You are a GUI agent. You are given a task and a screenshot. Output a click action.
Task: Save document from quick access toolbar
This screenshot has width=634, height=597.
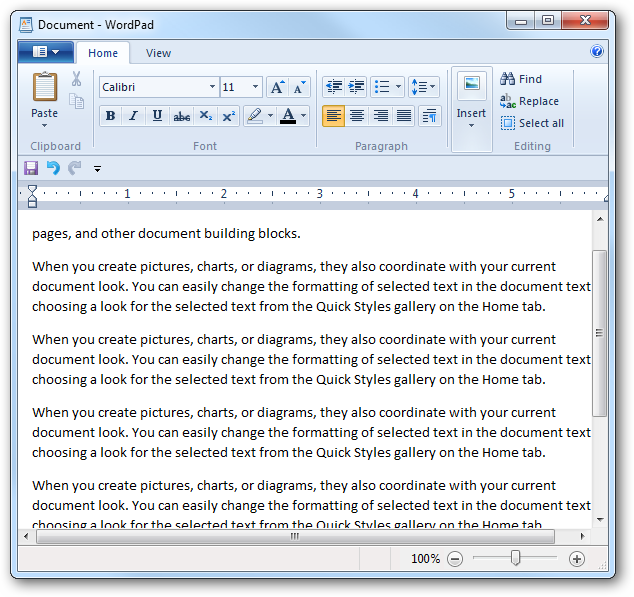point(31,168)
